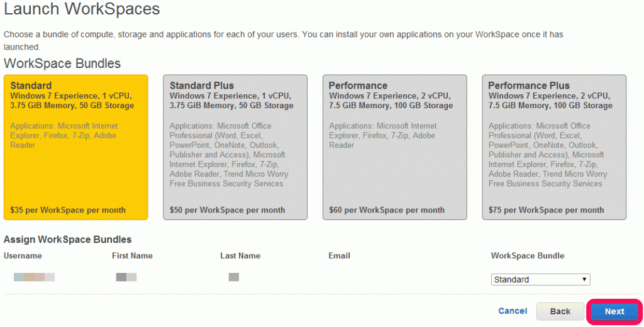This screenshot has width=644, height=327.
Task: Click the Last Name column header
Action: click(x=240, y=255)
